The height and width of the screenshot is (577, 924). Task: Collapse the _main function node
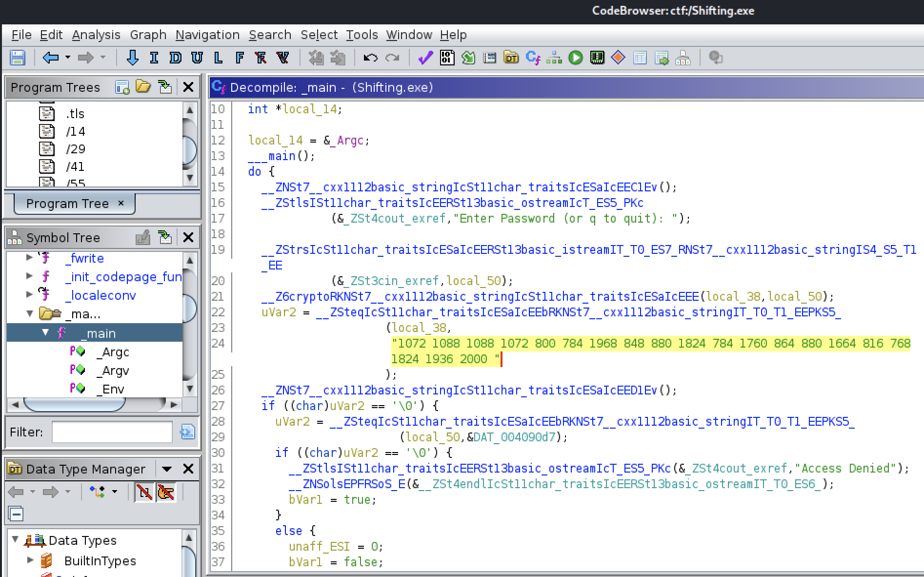tap(45, 332)
